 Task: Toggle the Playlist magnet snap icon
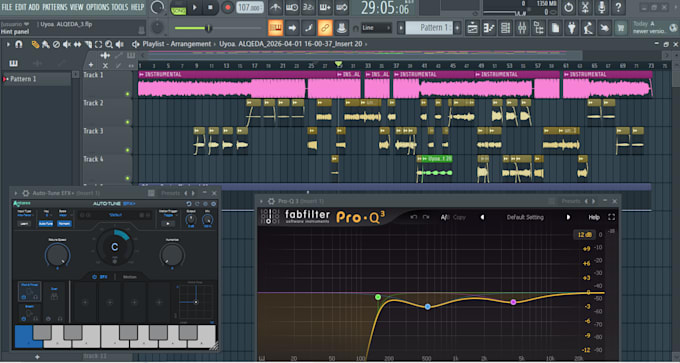click(x=19, y=44)
